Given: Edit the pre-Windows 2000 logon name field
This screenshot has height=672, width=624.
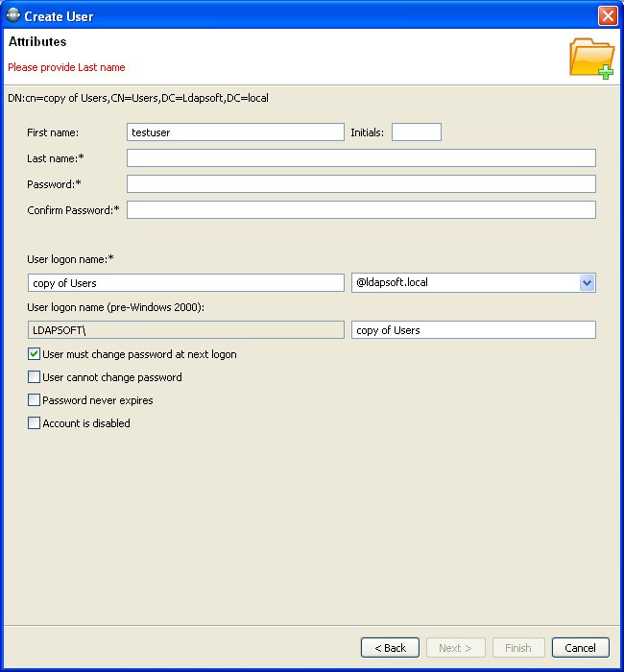Looking at the screenshot, I should [473, 330].
